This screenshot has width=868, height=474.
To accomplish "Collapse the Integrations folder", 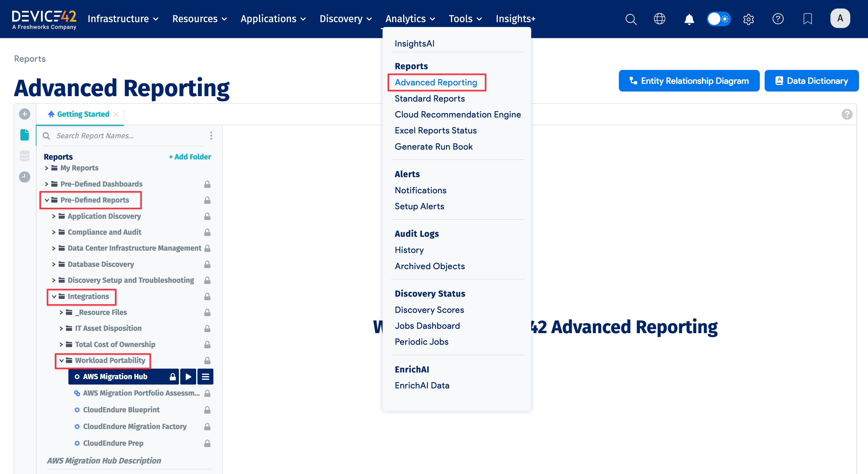I will coord(54,296).
